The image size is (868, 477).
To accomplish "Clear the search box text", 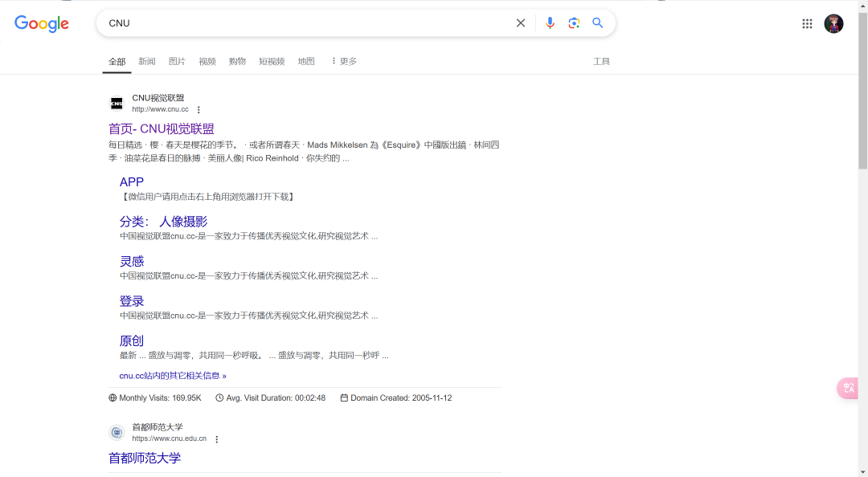I will tap(520, 23).
